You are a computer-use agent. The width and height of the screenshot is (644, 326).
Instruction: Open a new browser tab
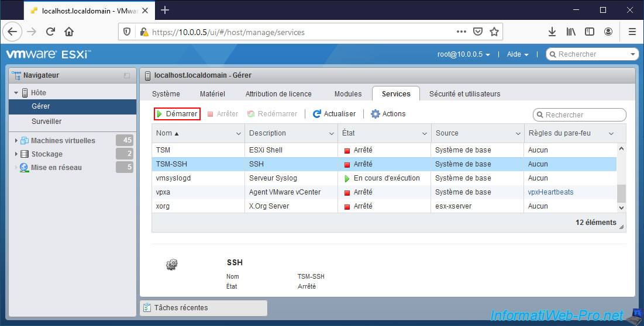pos(165,11)
